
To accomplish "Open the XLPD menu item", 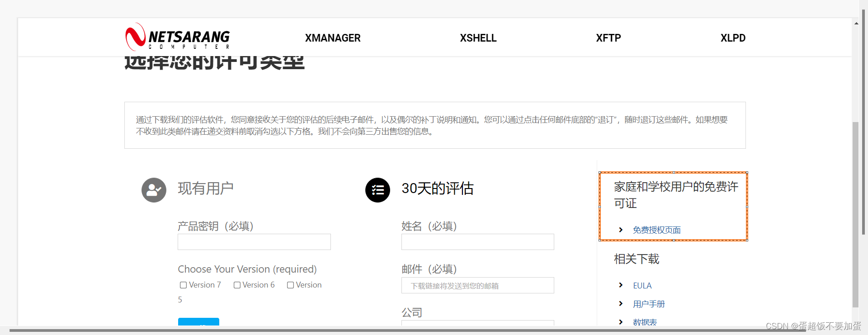I will [733, 38].
